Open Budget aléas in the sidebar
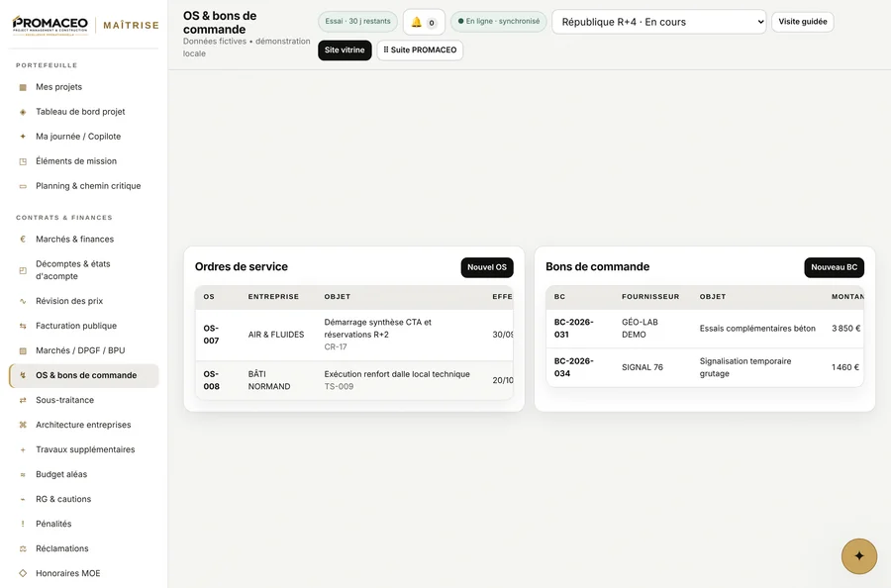The height and width of the screenshot is (588, 891). (x=83, y=474)
